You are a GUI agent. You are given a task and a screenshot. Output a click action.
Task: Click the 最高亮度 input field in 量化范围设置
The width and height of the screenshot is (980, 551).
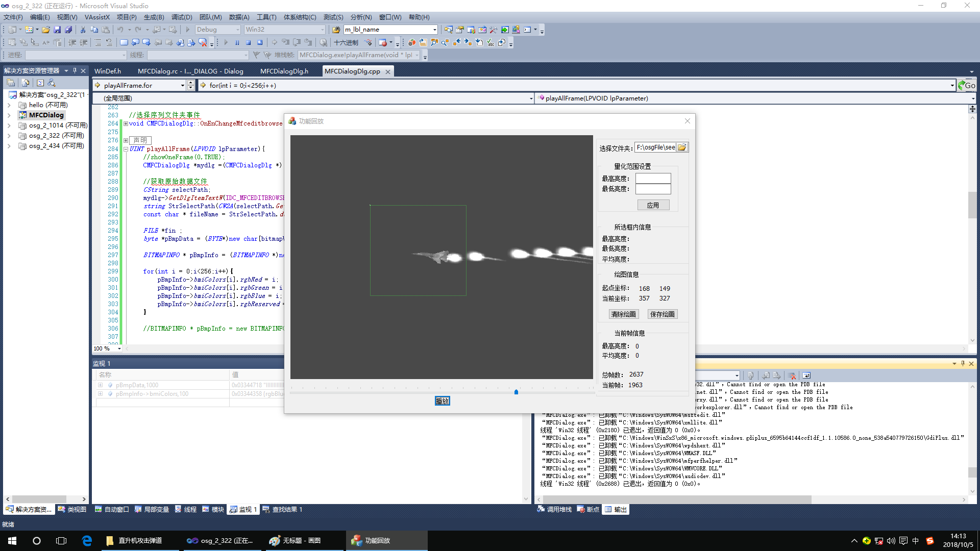pos(653,179)
